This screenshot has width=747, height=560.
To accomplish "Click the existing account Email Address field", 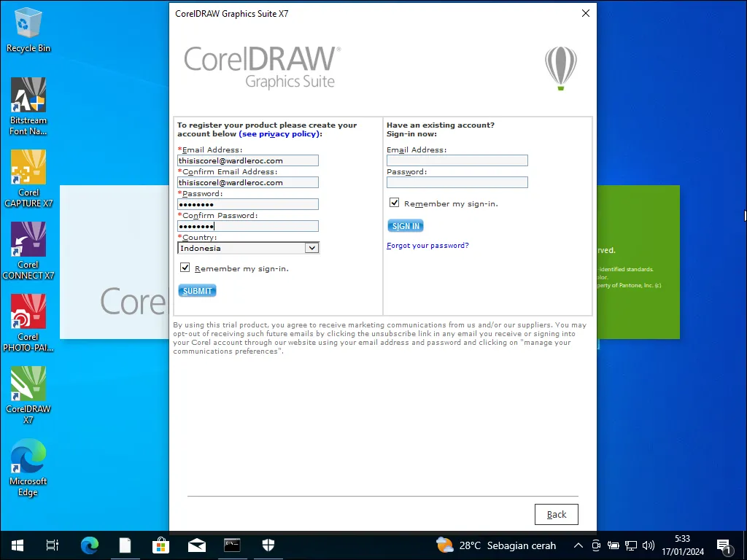I will tap(457, 160).
